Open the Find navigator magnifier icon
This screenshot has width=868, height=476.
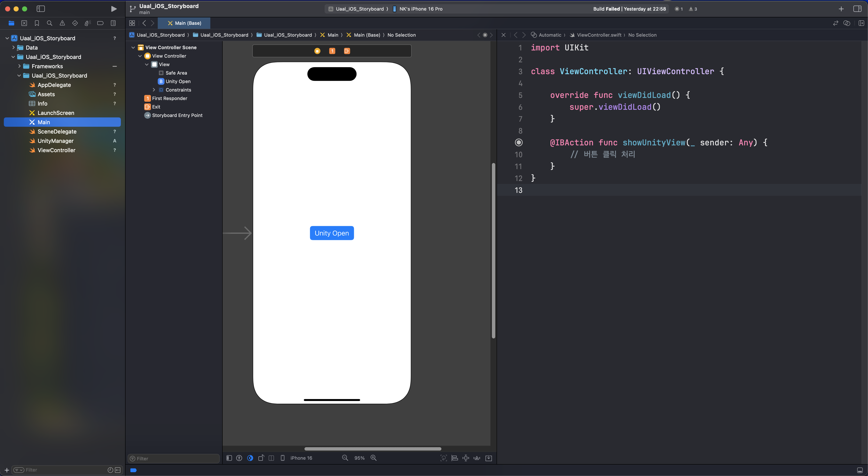point(50,23)
